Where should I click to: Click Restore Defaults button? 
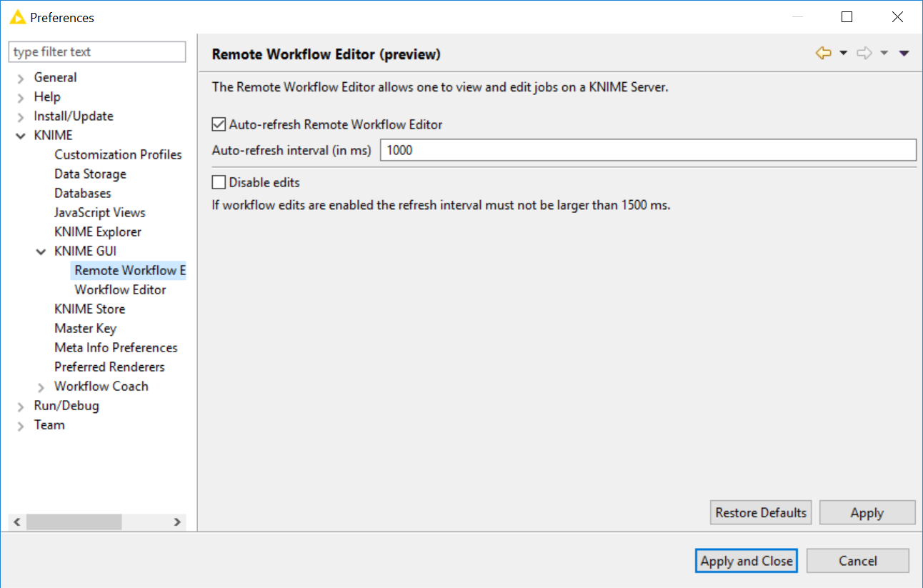click(x=761, y=512)
